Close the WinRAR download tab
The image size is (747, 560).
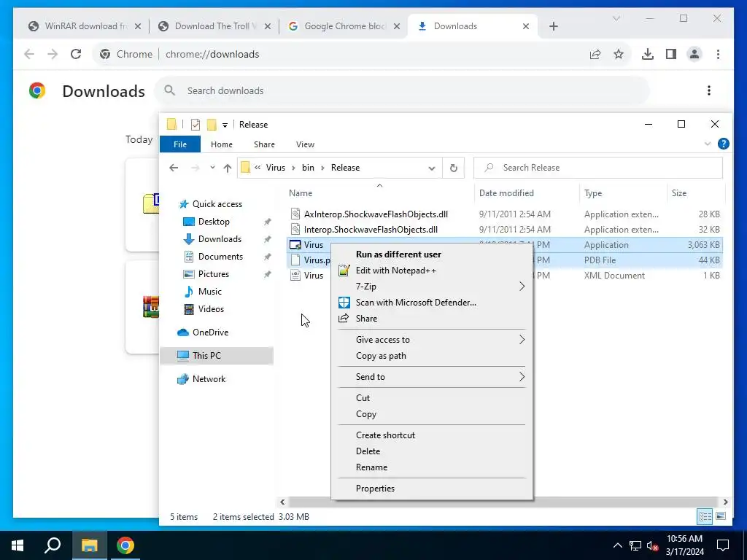(138, 26)
